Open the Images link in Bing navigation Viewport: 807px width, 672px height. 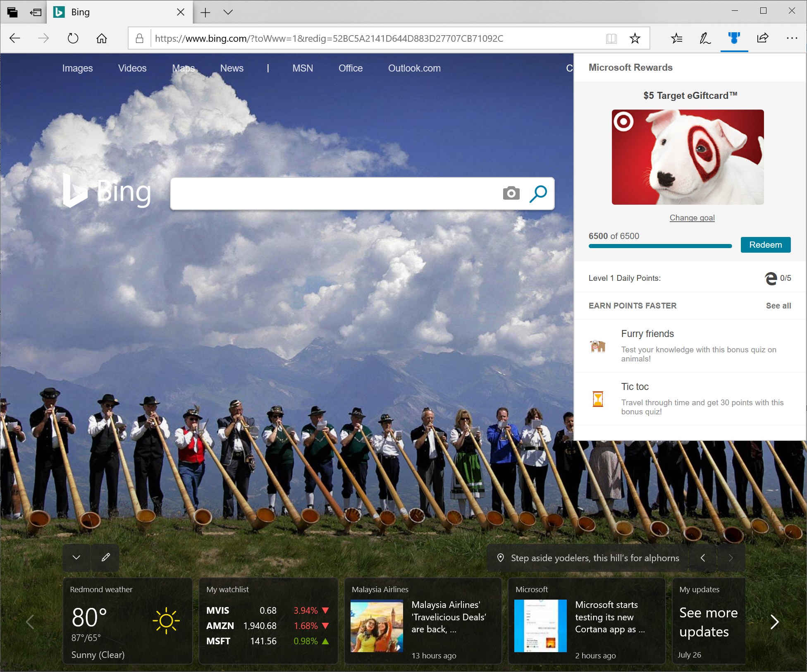[x=77, y=68]
